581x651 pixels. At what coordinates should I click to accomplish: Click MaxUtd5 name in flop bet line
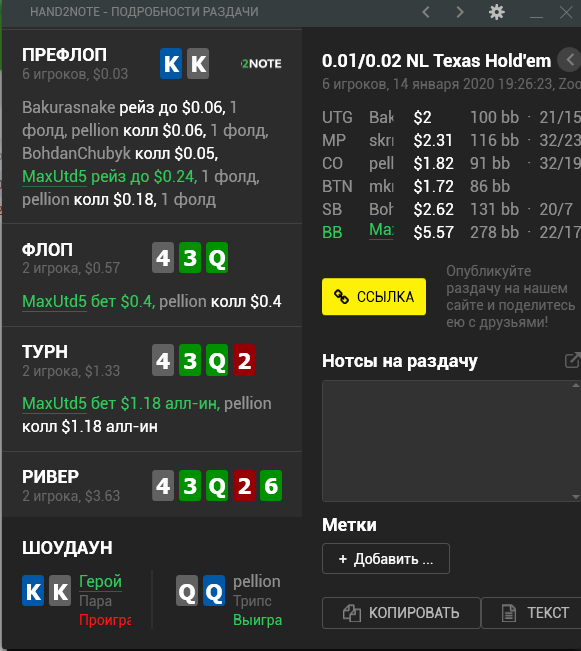tap(54, 301)
